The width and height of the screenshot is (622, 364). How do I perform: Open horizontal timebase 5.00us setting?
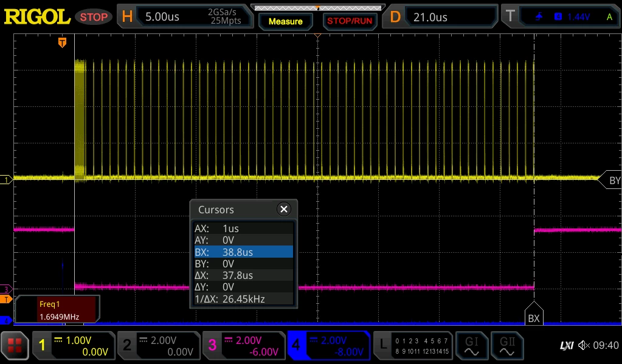coord(185,16)
